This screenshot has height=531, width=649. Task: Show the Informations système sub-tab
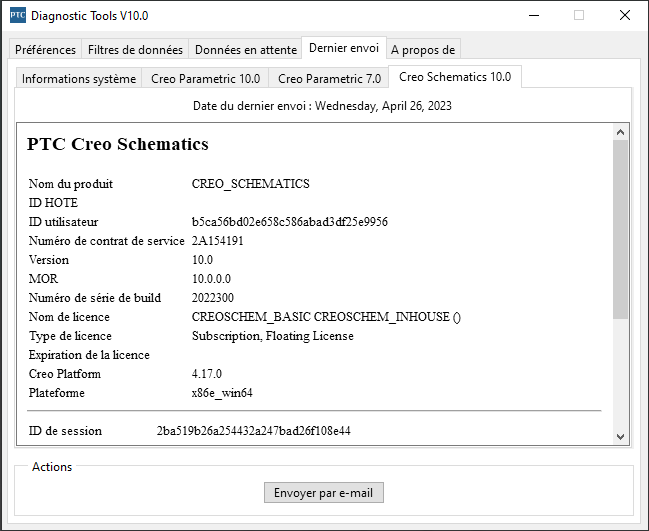(x=79, y=79)
